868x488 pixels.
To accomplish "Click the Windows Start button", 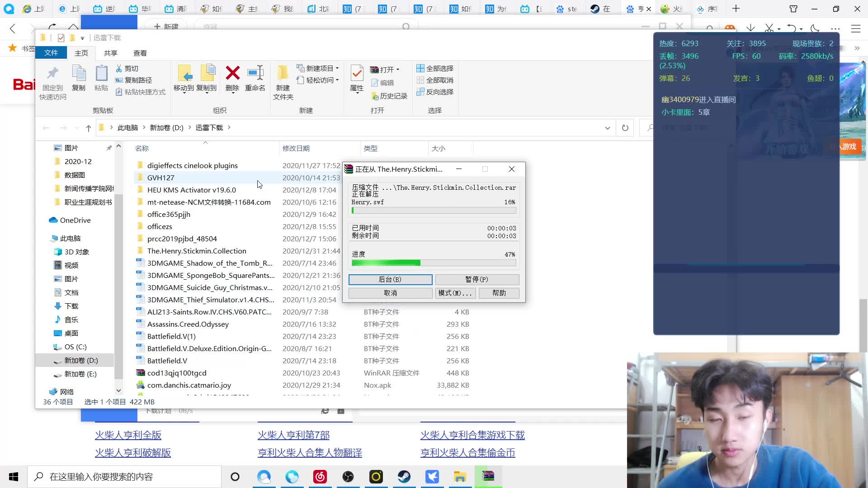I will click(x=14, y=477).
